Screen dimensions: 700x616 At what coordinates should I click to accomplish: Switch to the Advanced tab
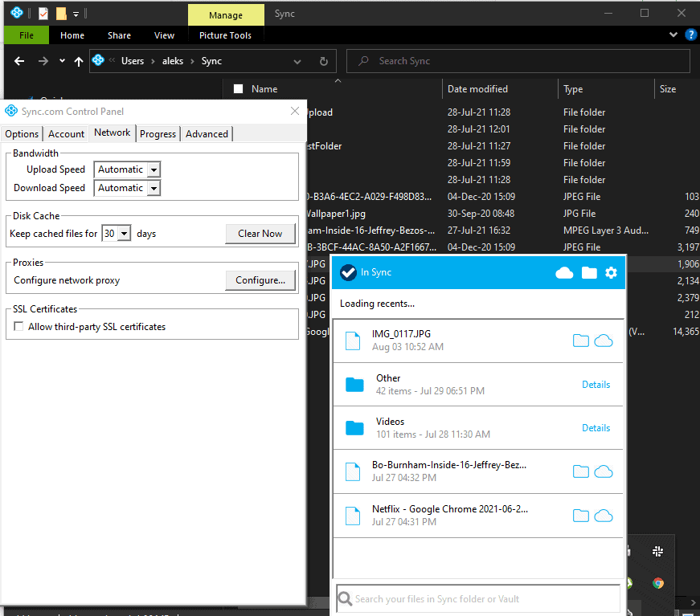point(207,134)
